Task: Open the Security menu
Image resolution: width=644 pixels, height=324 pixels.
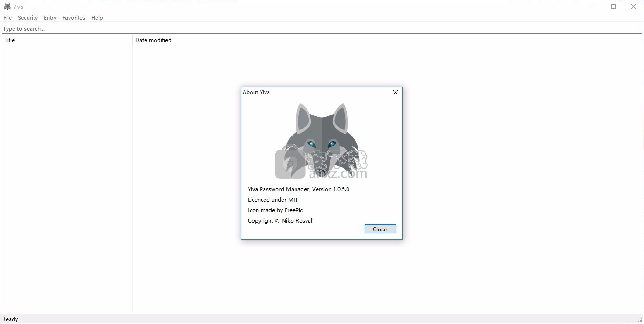Action: [x=28, y=18]
